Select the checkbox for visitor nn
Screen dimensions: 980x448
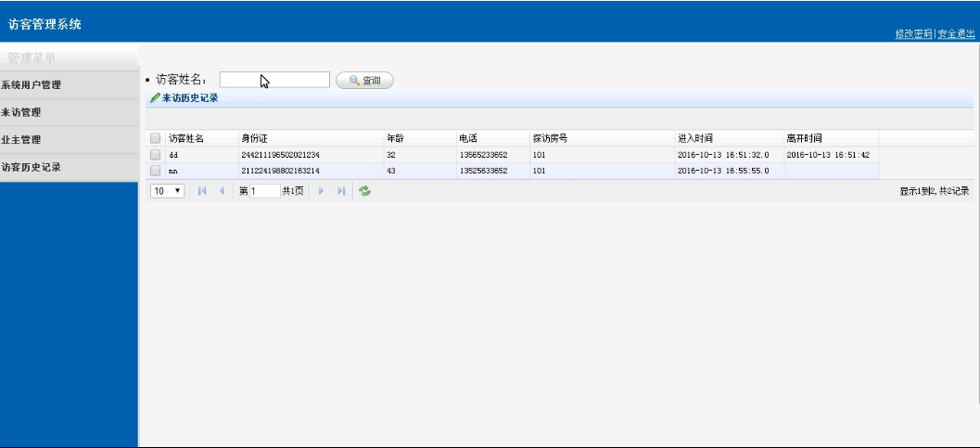pos(155,171)
